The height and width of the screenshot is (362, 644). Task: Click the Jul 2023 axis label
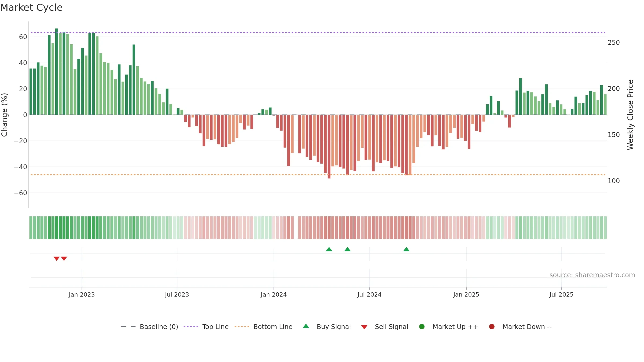click(x=177, y=294)
